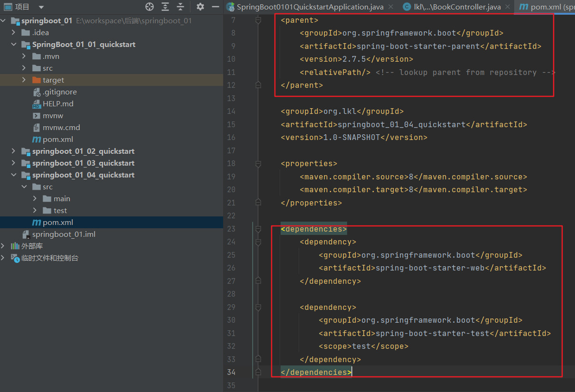
Task: Click the 临时文件和控制台 scratches icon
Action: point(15,258)
